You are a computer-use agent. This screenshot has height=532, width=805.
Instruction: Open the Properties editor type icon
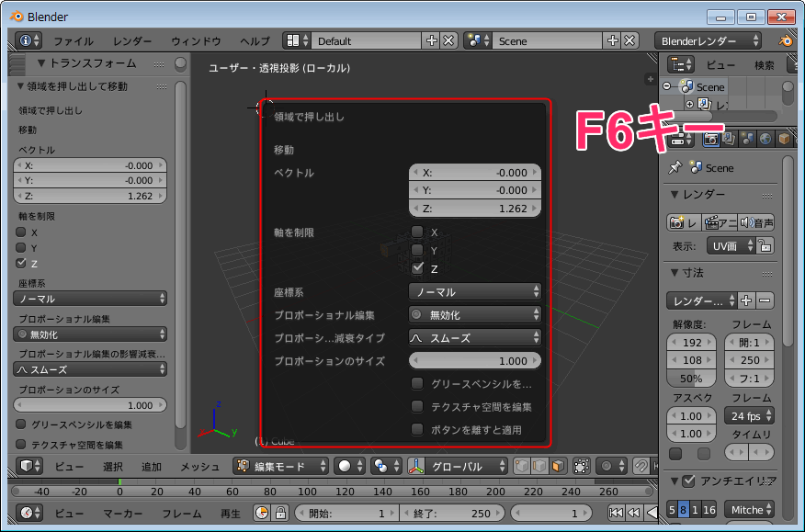(x=679, y=139)
